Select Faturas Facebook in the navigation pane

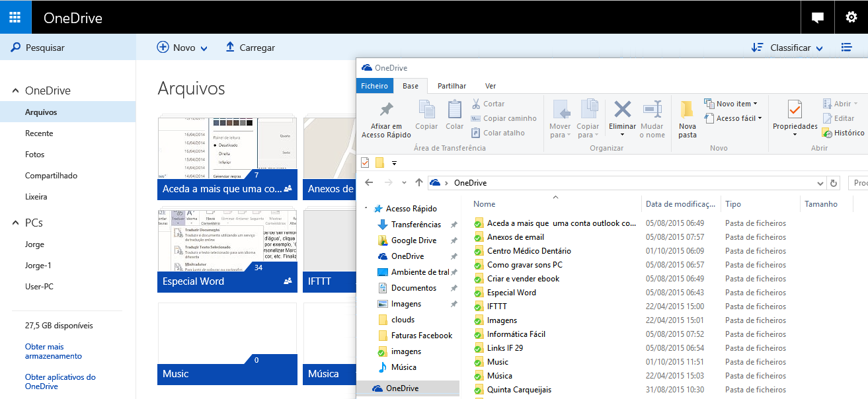(422, 336)
